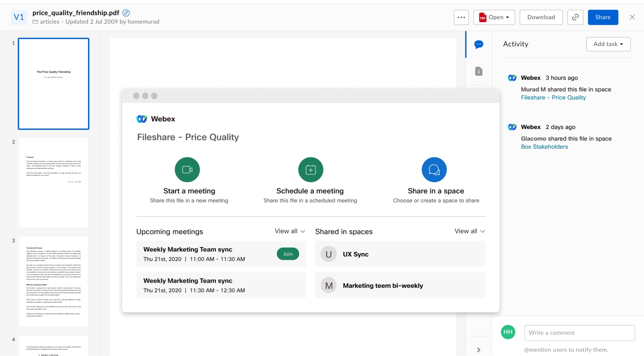Click the Webex logo in the dialog header
This screenshot has height=356, width=644.
(142, 119)
